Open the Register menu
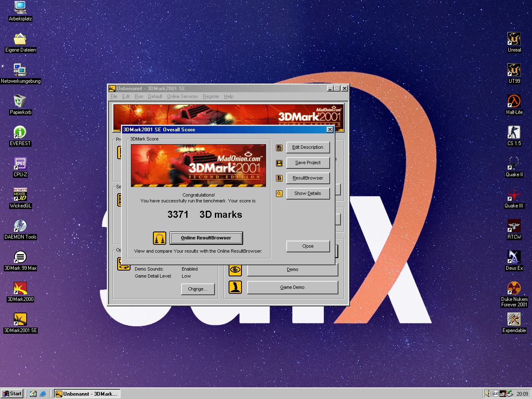The image size is (532, 399). (211, 96)
